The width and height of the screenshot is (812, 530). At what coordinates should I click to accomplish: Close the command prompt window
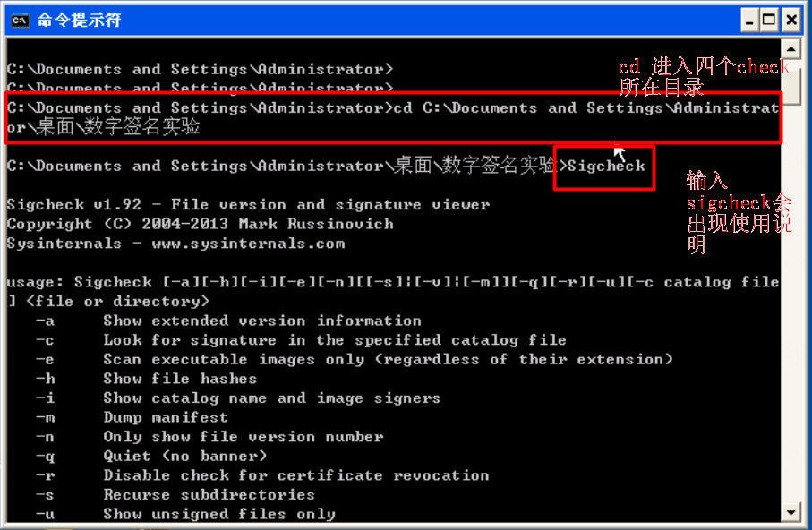pyautogui.click(x=791, y=21)
